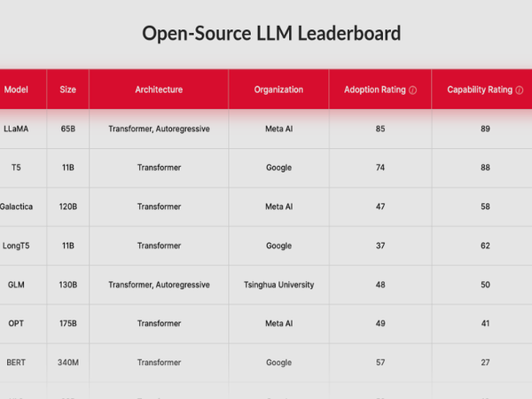Click the OPT row's Meta AI cell

(x=278, y=324)
